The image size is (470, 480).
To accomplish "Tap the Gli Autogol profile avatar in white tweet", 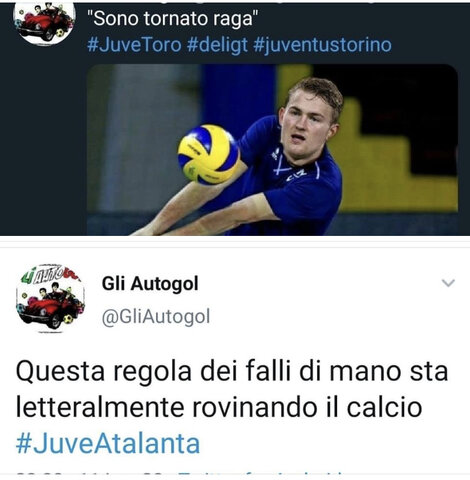I will click(50, 298).
